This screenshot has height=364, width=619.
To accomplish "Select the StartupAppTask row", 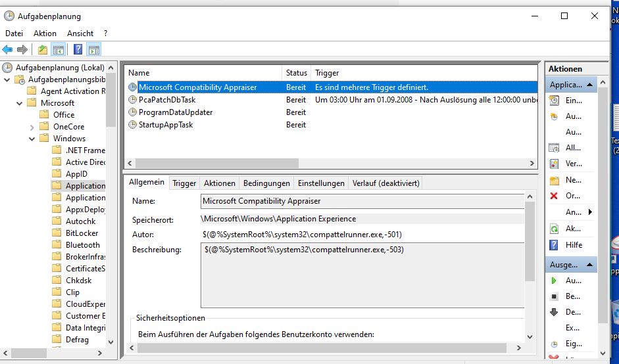I will pyautogui.click(x=331, y=125).
